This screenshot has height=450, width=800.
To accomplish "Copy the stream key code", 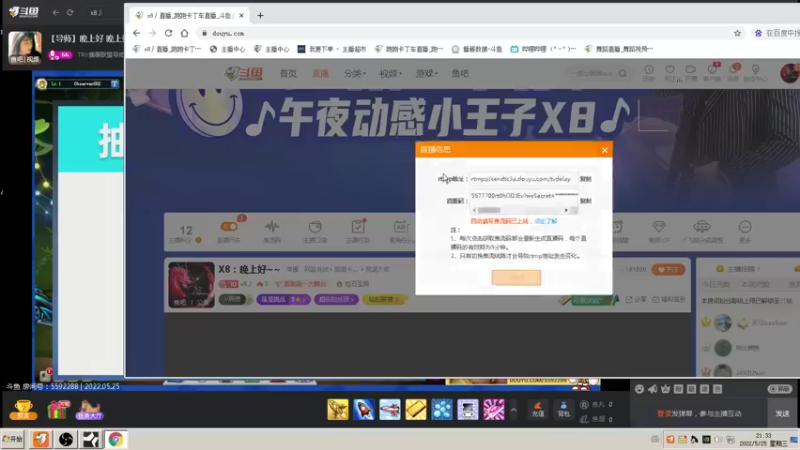I will [x=585, y=201].
